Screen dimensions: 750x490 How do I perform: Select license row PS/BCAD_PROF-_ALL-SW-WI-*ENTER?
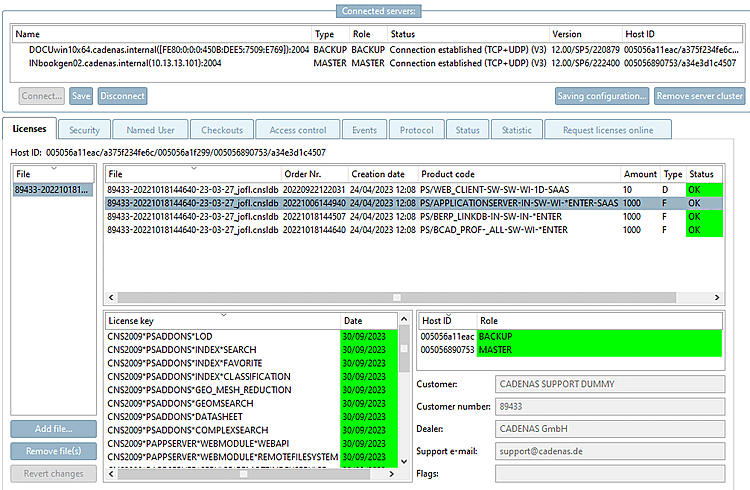tap(414, 230)
